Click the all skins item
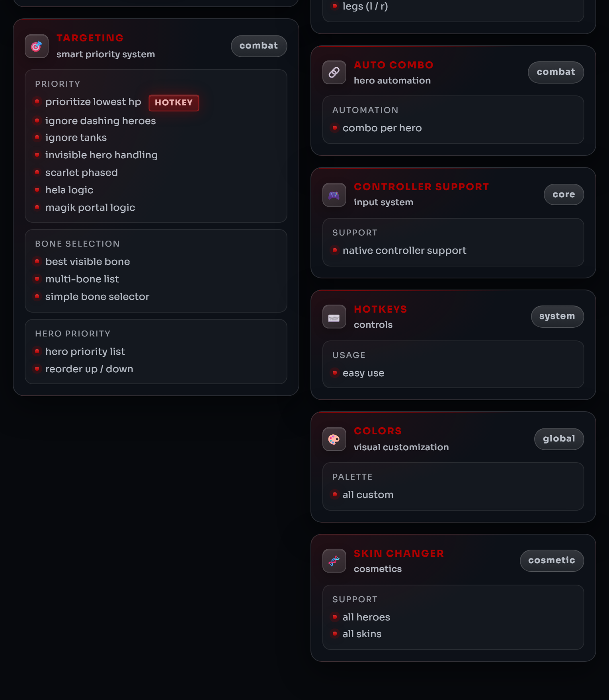This screenshot has height=700, width=609. point(362,634)
